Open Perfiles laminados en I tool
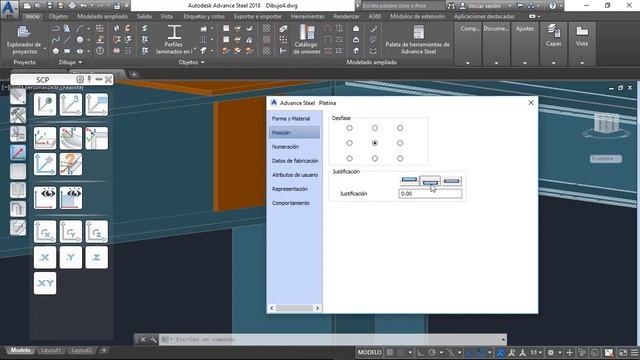Screen dimensions: 640x360 [174, 40]
